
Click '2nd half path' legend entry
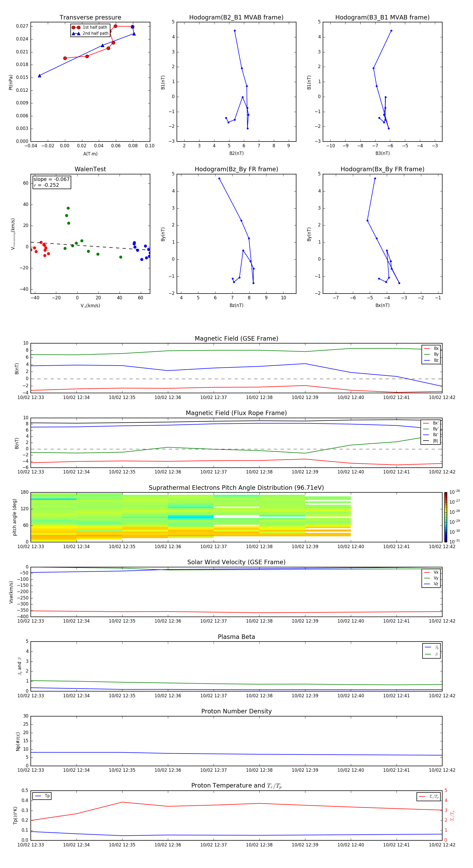(90, 33)
